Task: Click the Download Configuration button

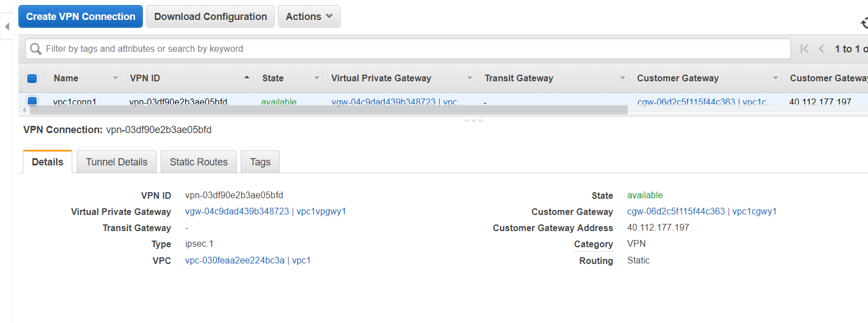Action: [210, 17]
